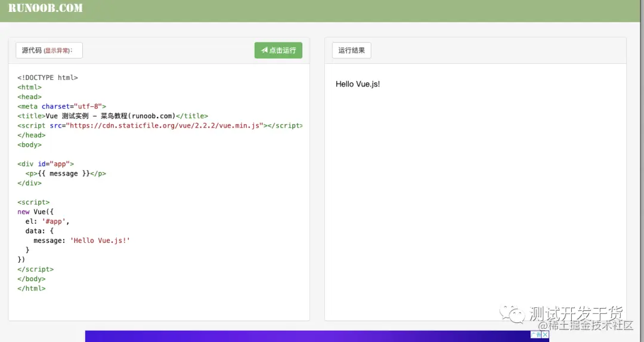
Task: Close the ad via X icon
Action: pos(546,335)
